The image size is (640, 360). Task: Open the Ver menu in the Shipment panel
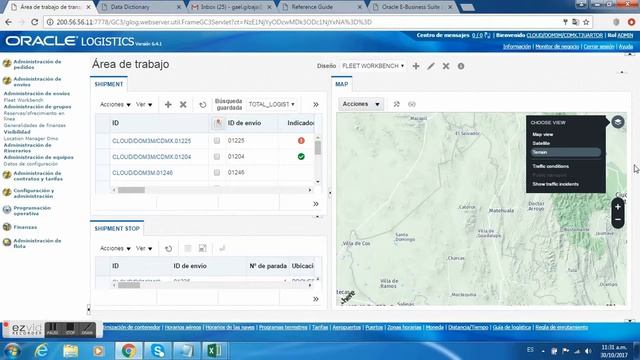144,104
